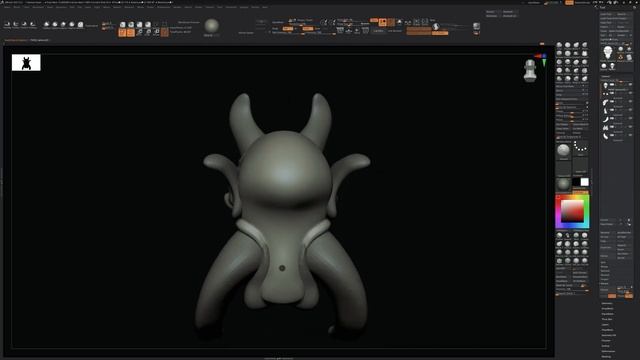The height and width of the screenshot is (360, 640).
Task: Expand the Layers subpalette
Action: (x=605, y=324)
